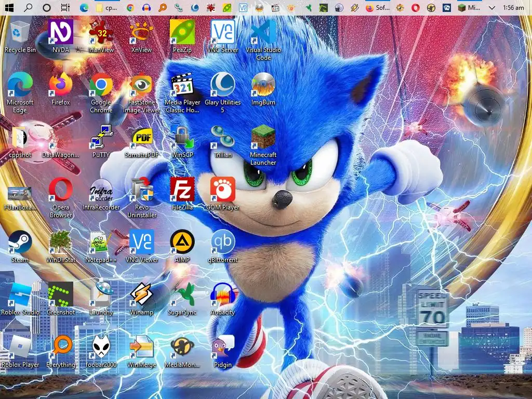Screen dimensions: 532x399
Task: Click the Greenshot desktop shortcut
Action: 61,299
